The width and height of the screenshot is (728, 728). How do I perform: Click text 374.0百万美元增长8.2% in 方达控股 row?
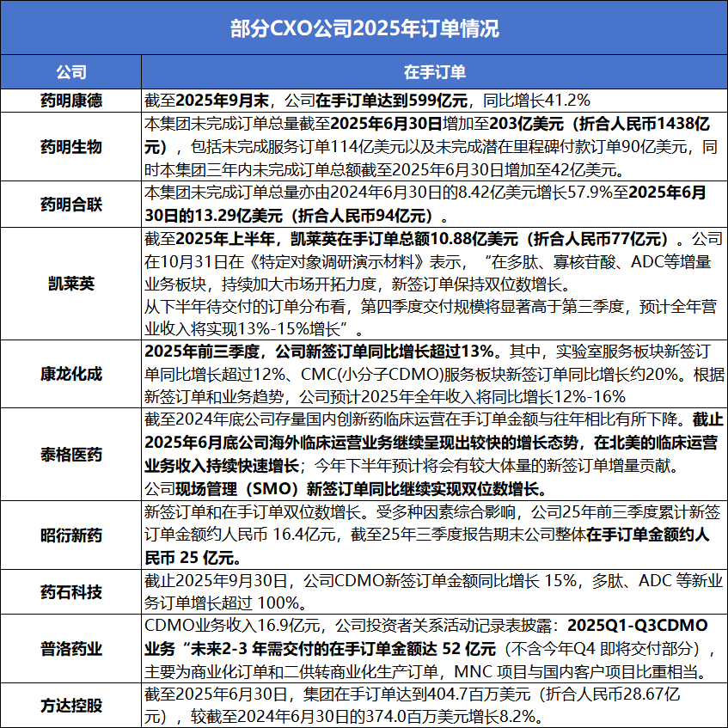tap(450, 717)
